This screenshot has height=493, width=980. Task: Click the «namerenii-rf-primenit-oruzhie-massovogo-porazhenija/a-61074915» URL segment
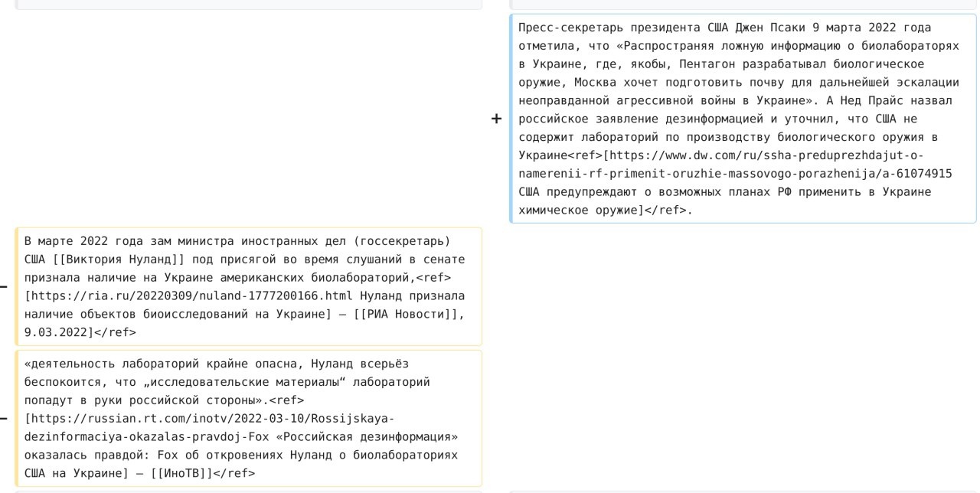click(735, 174)
